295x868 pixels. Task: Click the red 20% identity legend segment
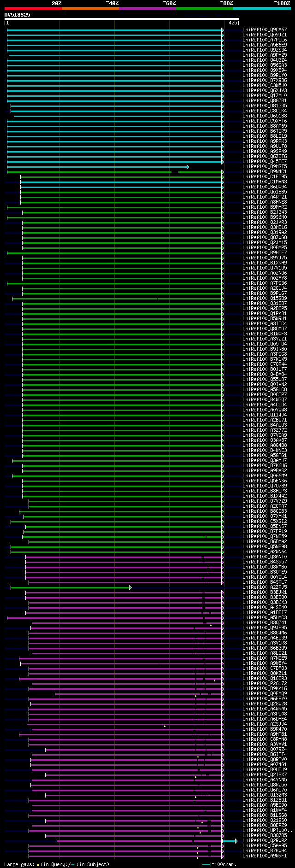33,8
